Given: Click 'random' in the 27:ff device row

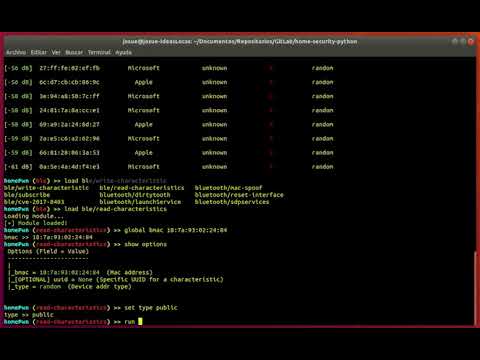Looking at the screenshot, I should click(x=322, y=68).
